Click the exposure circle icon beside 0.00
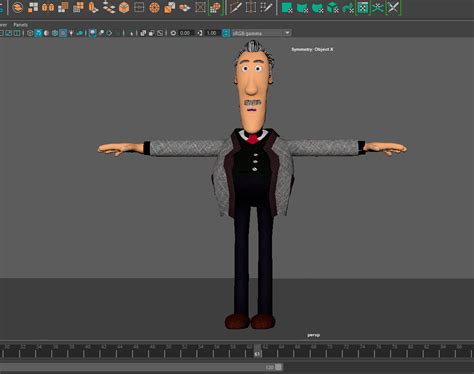This screenshot has width=474, height=374. 173,33
